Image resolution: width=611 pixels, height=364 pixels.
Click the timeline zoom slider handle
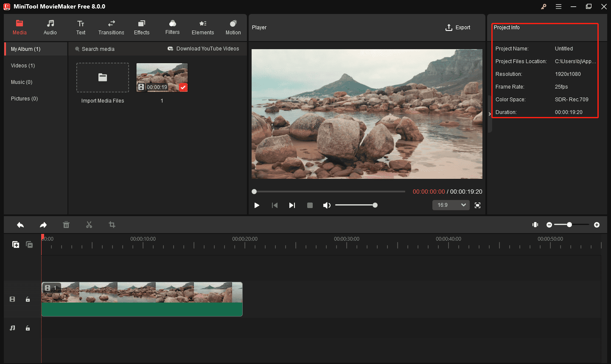569,225
